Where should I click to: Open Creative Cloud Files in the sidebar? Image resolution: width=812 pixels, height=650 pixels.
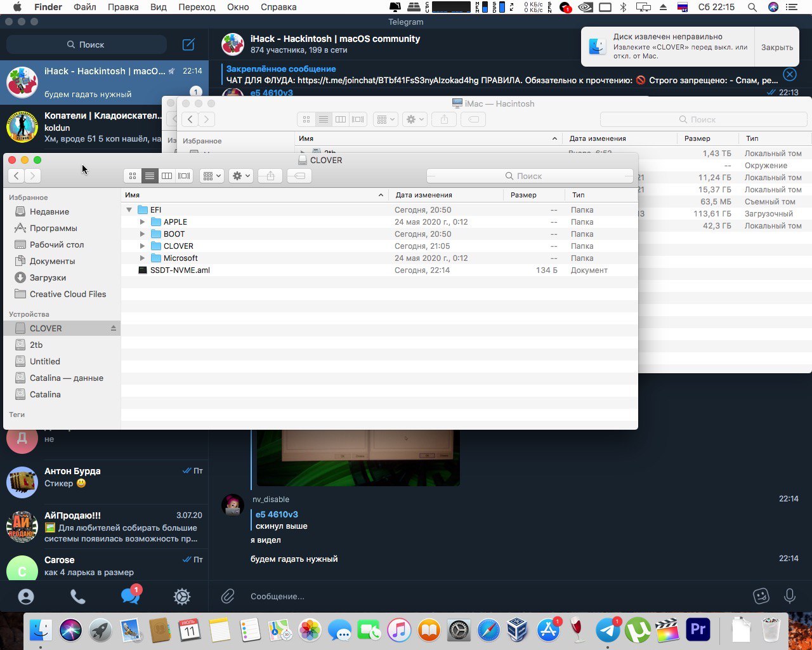pos(62,294)
